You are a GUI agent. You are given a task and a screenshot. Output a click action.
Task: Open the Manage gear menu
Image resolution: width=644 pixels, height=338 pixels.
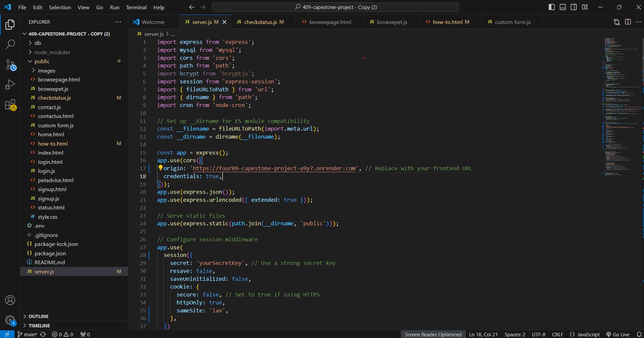click(10, 320)
